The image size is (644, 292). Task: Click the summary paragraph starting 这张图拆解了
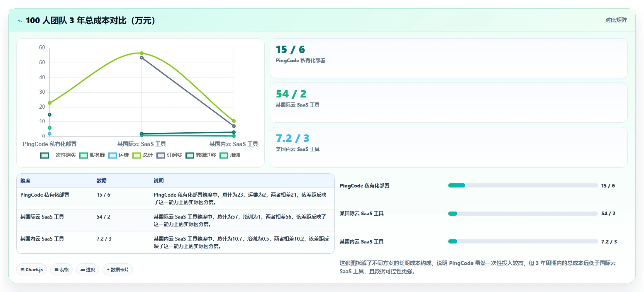[478, 268]
